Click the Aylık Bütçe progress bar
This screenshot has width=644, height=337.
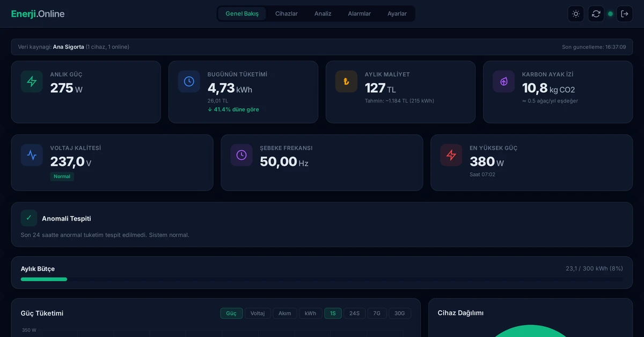[x=321, y=279]
